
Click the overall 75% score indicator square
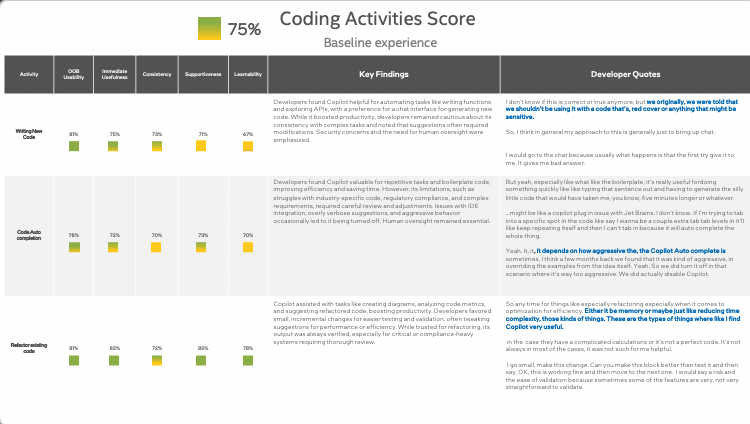[209, 29]
